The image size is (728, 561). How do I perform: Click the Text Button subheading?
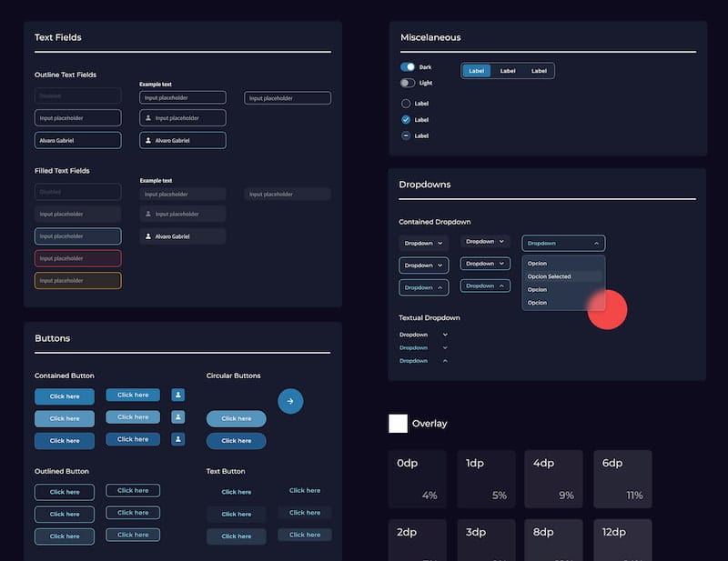coord(226,471)
